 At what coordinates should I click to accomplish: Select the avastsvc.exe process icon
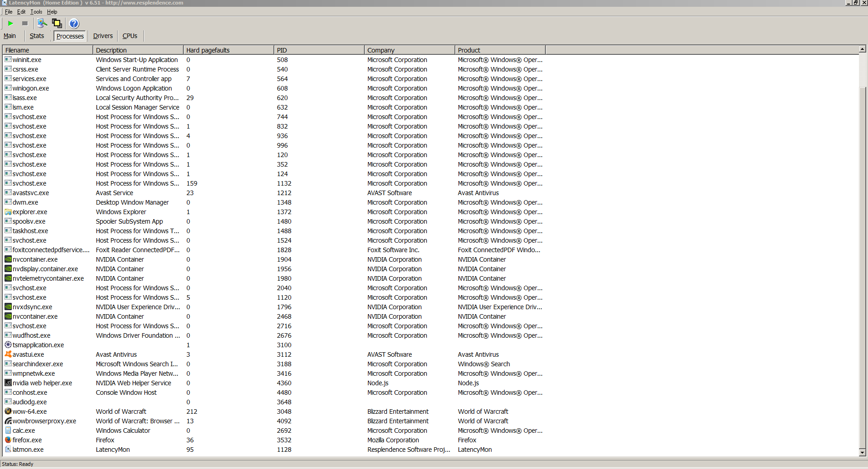pyautogui.click(x=8, y=193)
